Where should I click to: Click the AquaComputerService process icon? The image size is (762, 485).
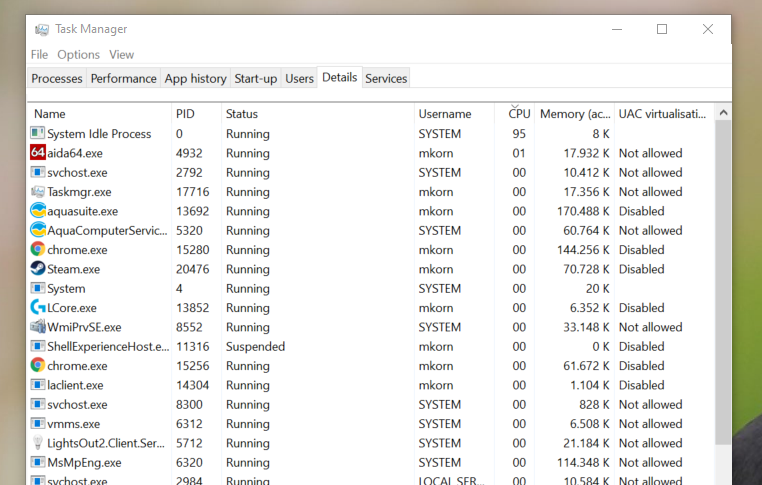point(37,230)
